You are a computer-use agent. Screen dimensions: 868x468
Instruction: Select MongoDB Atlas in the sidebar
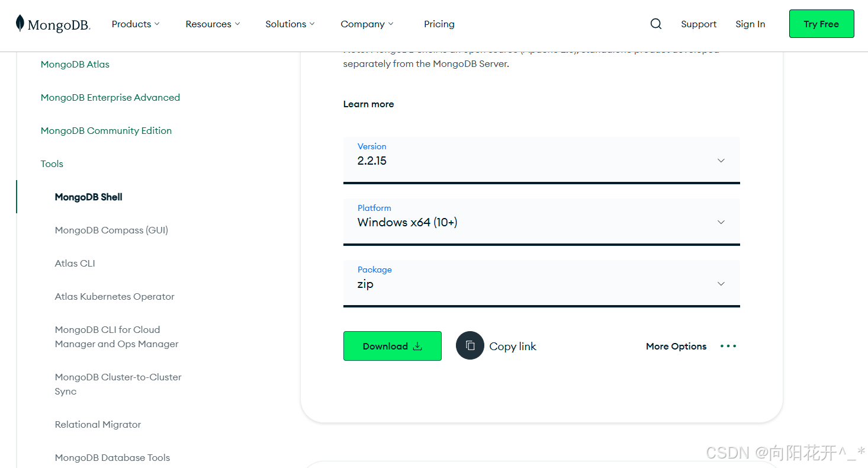pos(75,64)
